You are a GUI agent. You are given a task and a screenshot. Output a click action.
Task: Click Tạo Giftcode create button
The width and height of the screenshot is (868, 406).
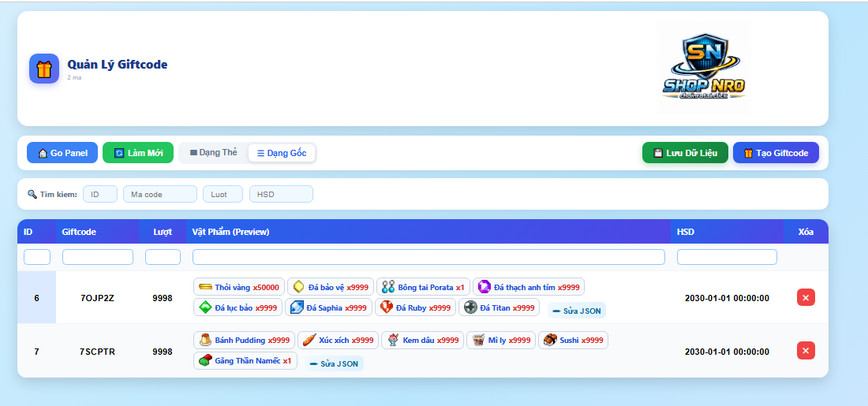click(x=776, y=153)
